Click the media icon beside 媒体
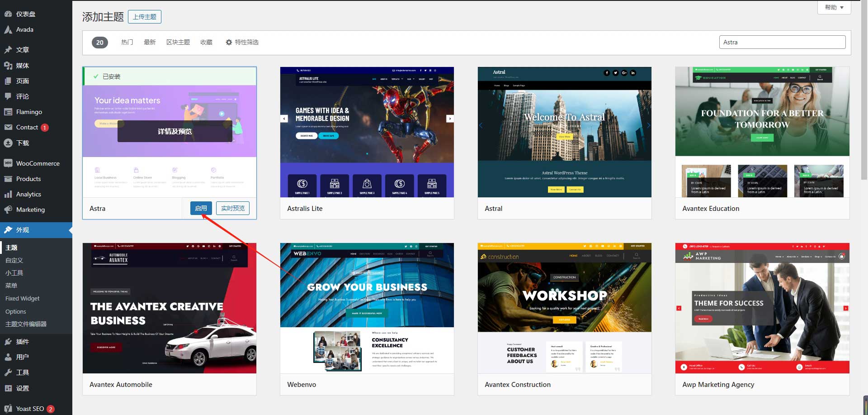Screen dimensions: 868x415 pyautogui.click(x=8, y=66)
